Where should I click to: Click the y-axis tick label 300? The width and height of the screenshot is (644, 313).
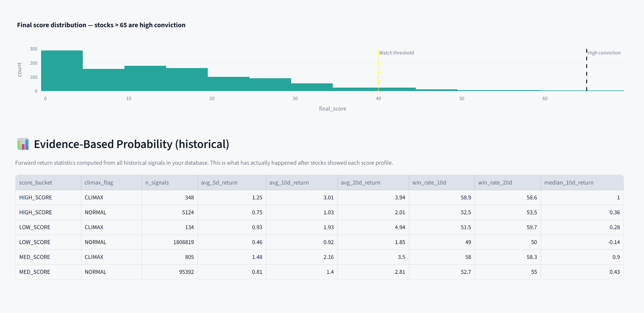[x=33, y=49]
